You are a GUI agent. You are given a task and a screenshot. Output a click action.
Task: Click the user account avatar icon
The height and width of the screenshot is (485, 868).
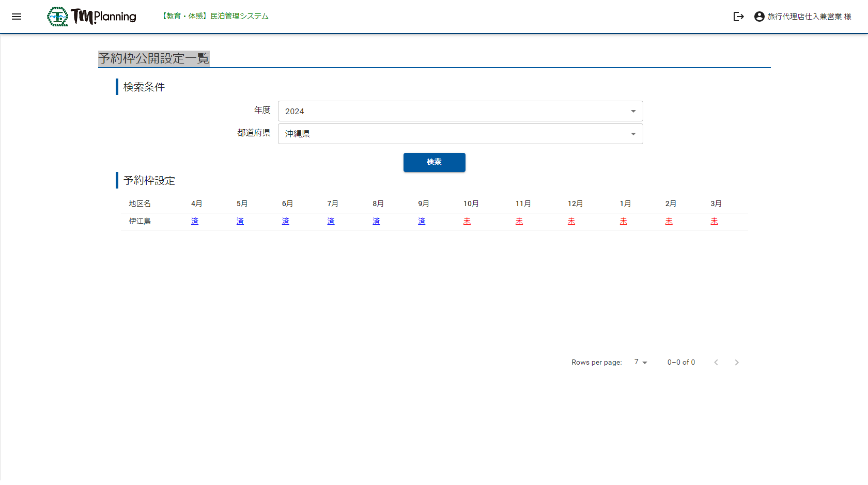click(x=759, y=17)
